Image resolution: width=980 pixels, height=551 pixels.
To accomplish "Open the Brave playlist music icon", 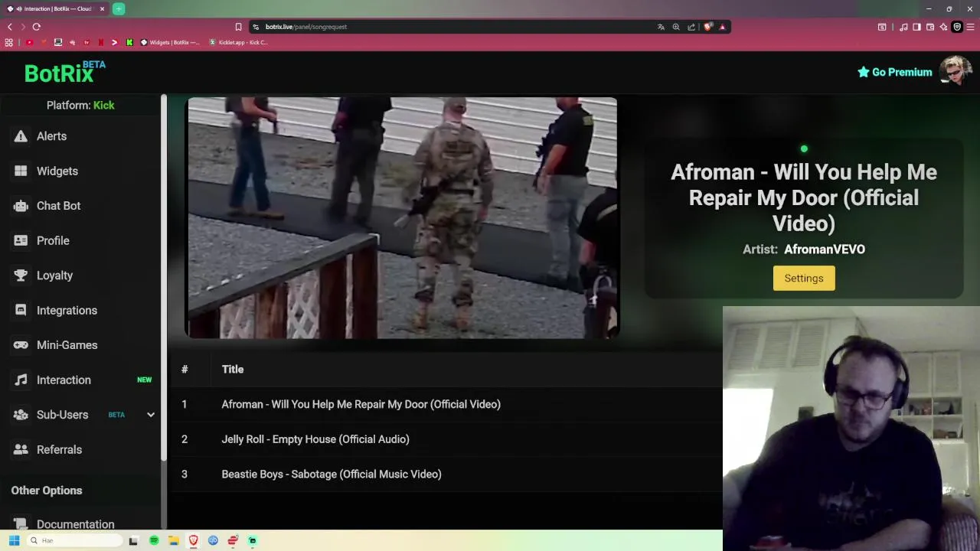I will point(903,27).
